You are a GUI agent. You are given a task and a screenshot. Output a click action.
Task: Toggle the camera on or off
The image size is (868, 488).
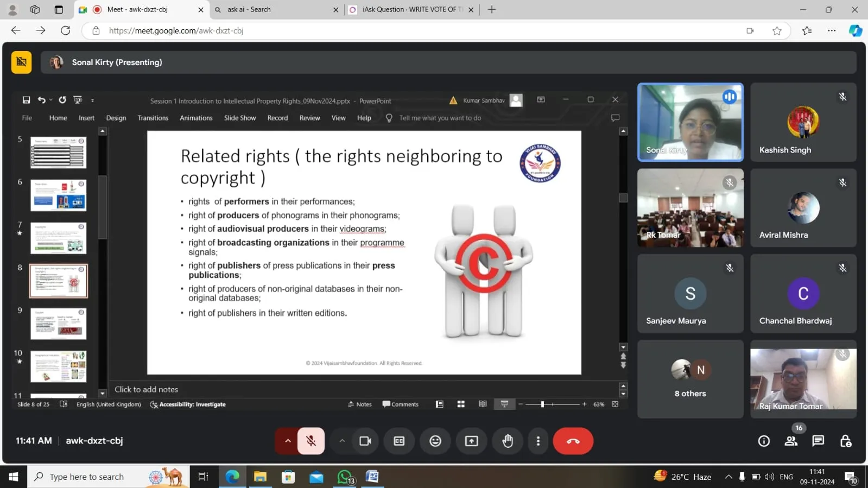point(365,441)
